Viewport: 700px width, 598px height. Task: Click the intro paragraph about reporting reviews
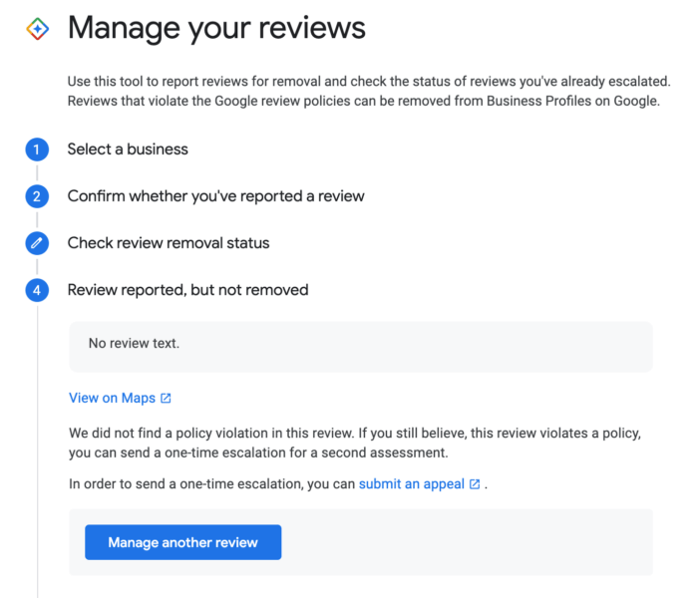click(363, 92)
